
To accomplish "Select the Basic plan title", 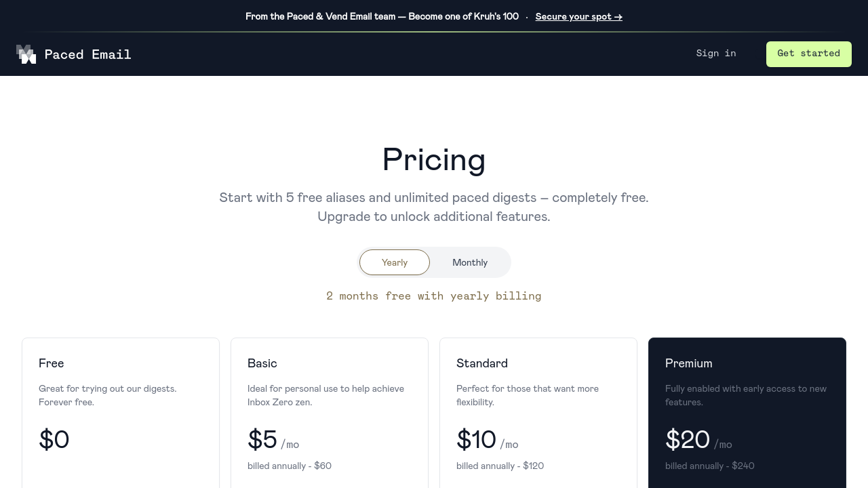I will click(262, 363).
